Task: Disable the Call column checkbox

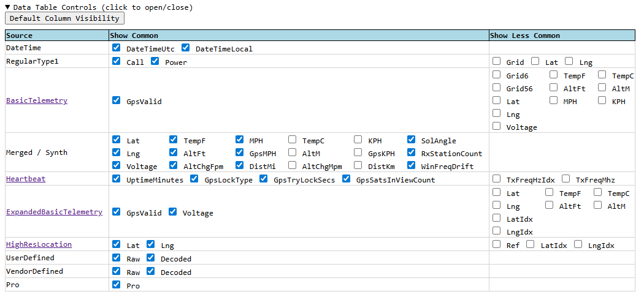Action: click(117, 61)
